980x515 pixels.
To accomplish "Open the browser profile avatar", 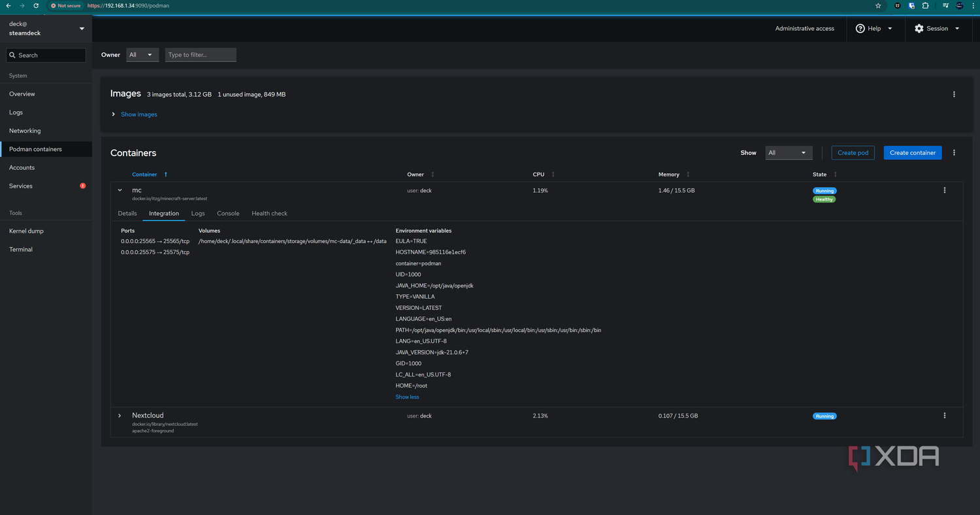I will [x=960, y=5].
